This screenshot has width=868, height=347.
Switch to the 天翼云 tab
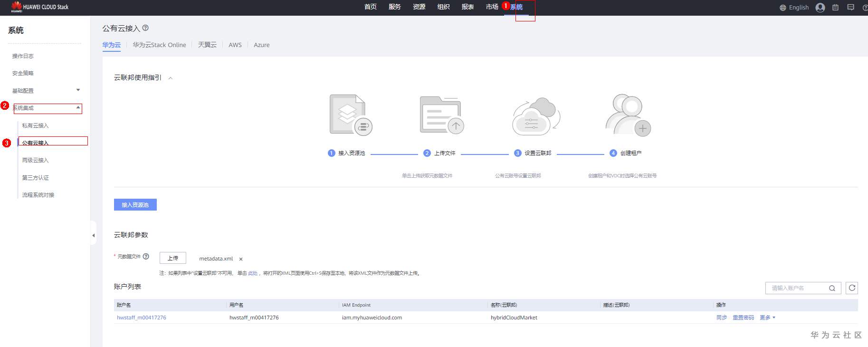click(207, 45)
